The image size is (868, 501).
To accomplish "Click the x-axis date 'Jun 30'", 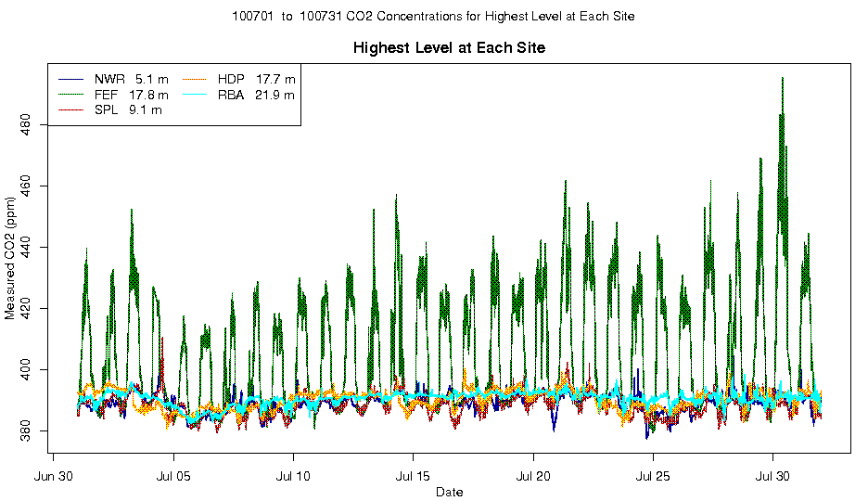I will tap(53, 476).
